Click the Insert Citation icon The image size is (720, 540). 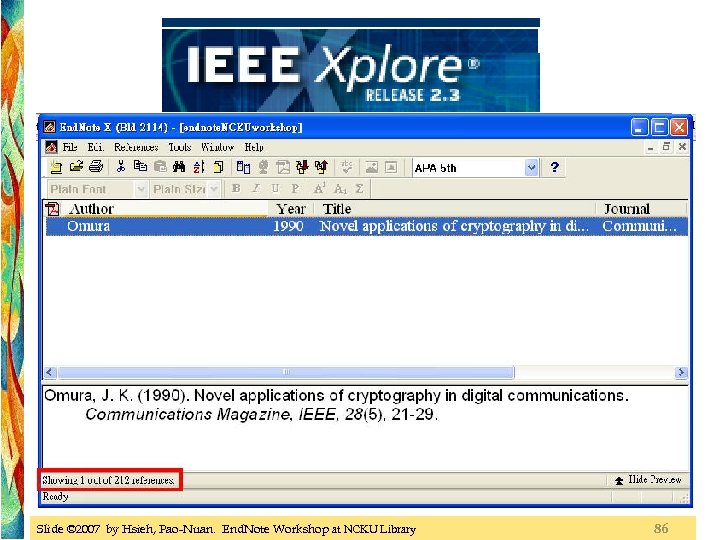tap(243, 167)
